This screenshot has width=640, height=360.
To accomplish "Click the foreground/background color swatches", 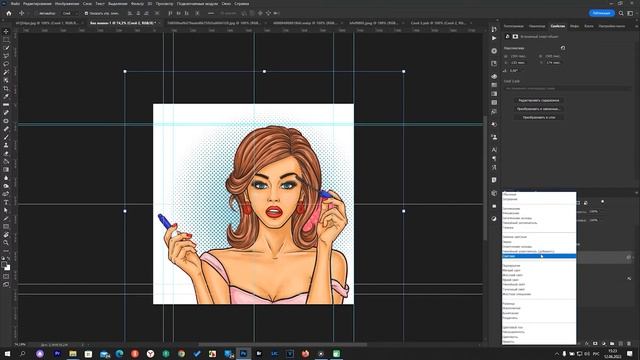I will [6, 266].
